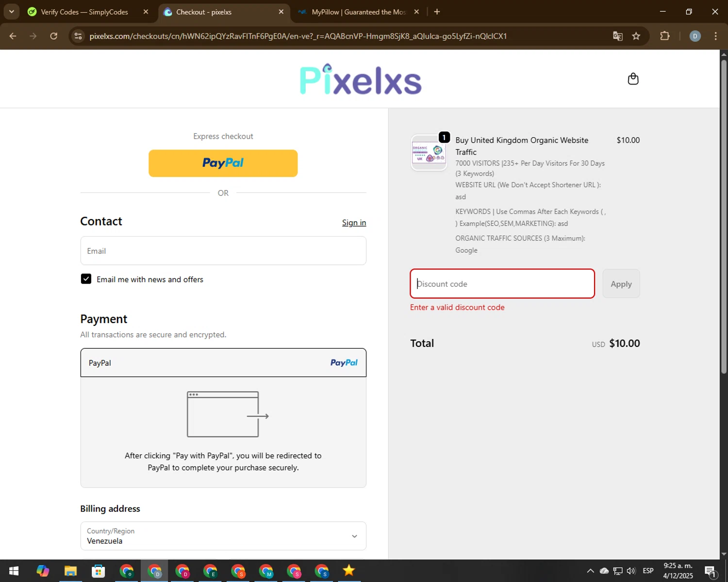Screen dimensions: 728x582
Task: Bookmark this page with the star icon
Action: (x=636, y=36)
